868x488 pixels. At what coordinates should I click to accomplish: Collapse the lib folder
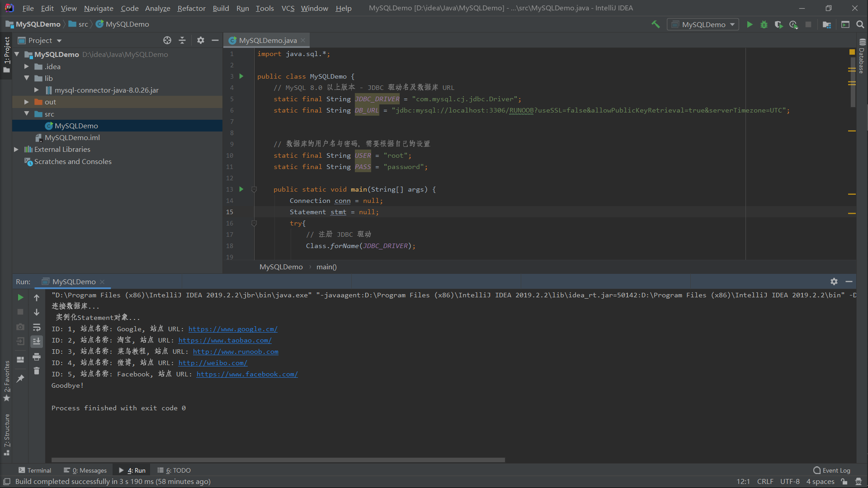click(x=27, y=78)
